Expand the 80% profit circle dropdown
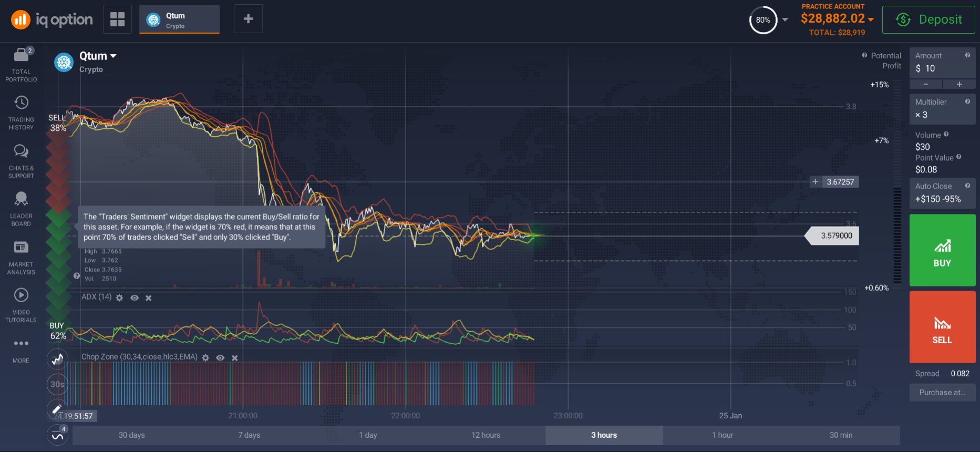980x452 pixels. (785, 19)
